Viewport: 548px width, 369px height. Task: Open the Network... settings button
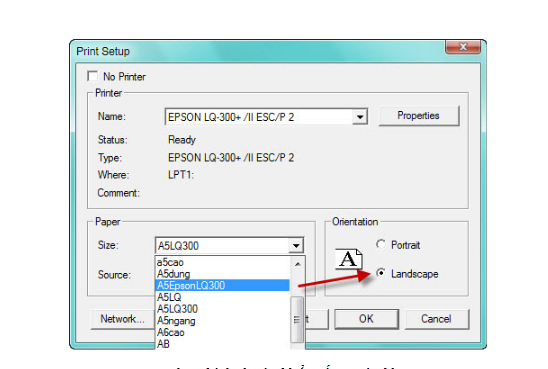coord(122,319)
